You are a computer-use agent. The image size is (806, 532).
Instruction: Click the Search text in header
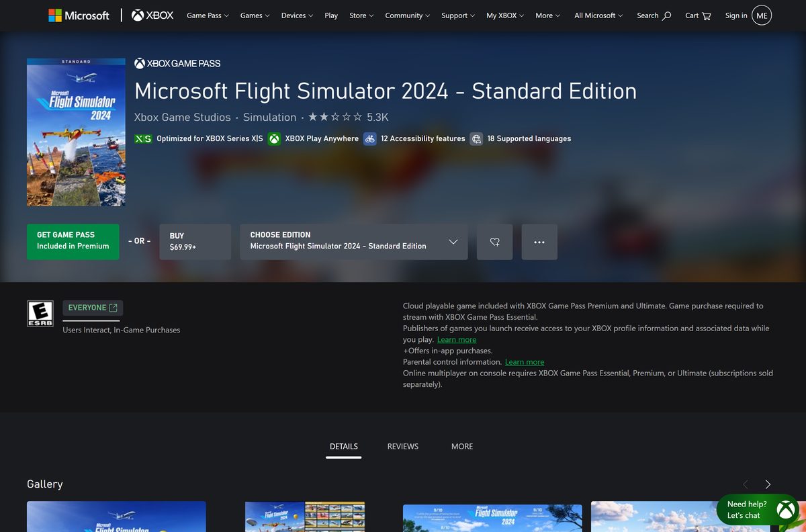point(647,15)
